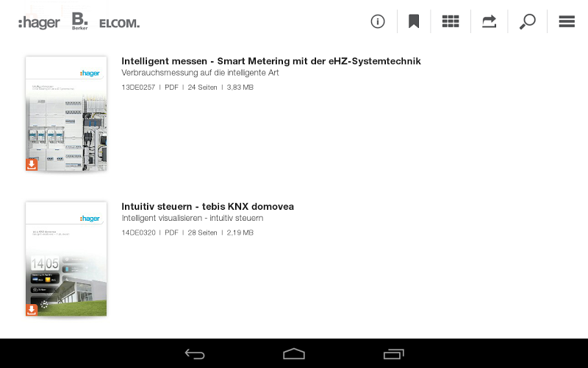
Task: Select subtitle 'Verbrauchsmessung auf die intelligente Art'
Action: [x=200, y=72]
